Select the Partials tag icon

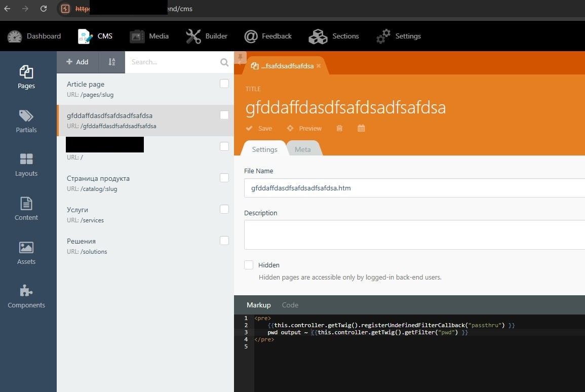tap(26, 115)
